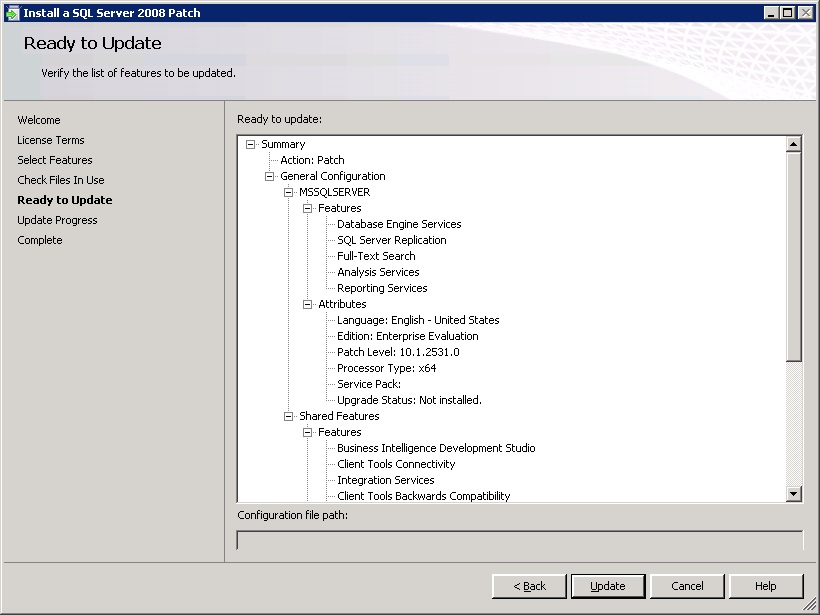The height and width of the screenshot is (615, 820).
Task: Click the General Configuration label
Action: [333, 176]
